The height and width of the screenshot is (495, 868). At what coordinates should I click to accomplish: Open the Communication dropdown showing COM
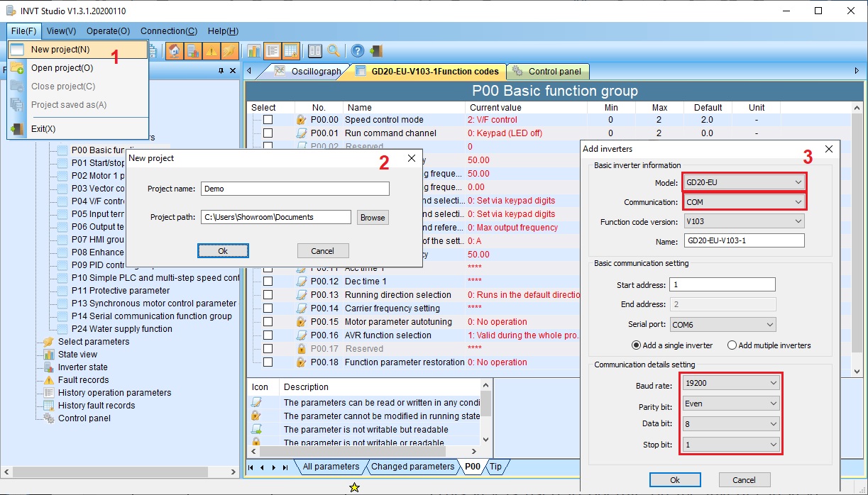(744, 202)
